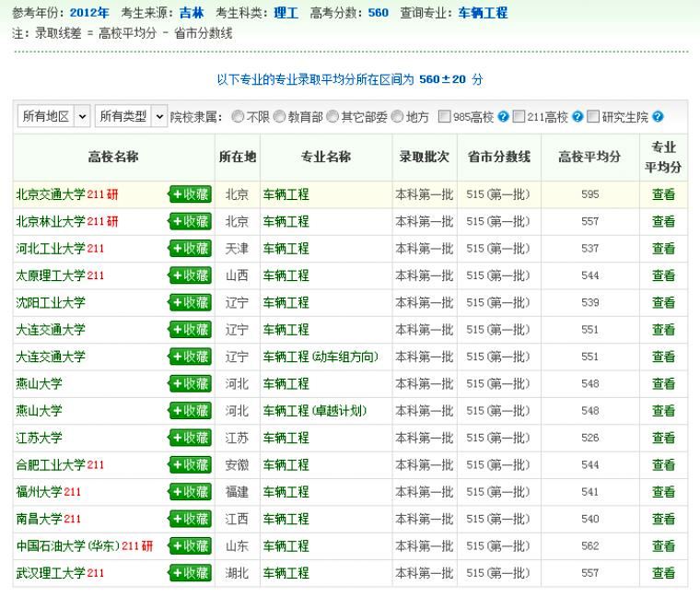Screen dimensions: 700x597
Task: Open 合肥工业大学 link
Action: click(x=51, y=465)
